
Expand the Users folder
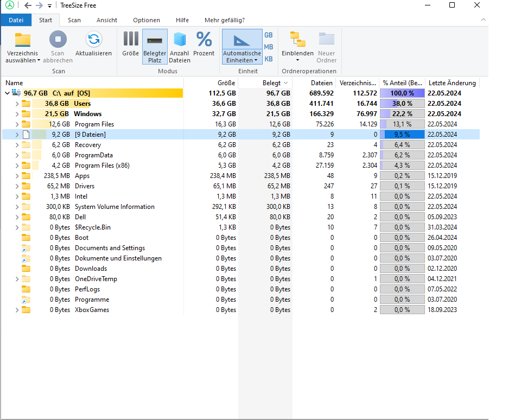(17, 104)
